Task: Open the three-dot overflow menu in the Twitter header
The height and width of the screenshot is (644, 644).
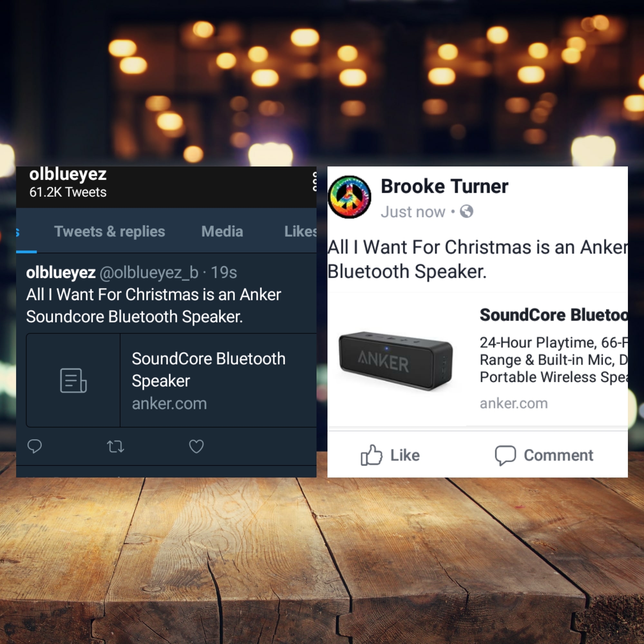Action: click(x=314, y=181)
